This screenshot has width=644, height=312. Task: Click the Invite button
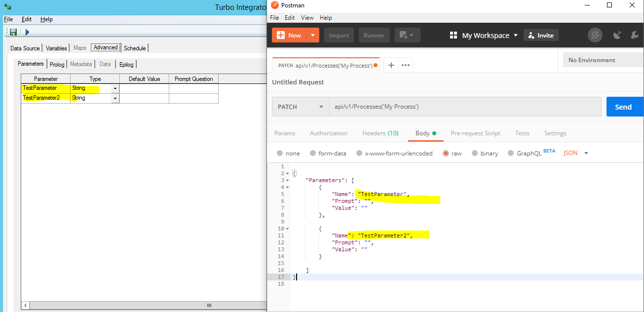[541, 36]
